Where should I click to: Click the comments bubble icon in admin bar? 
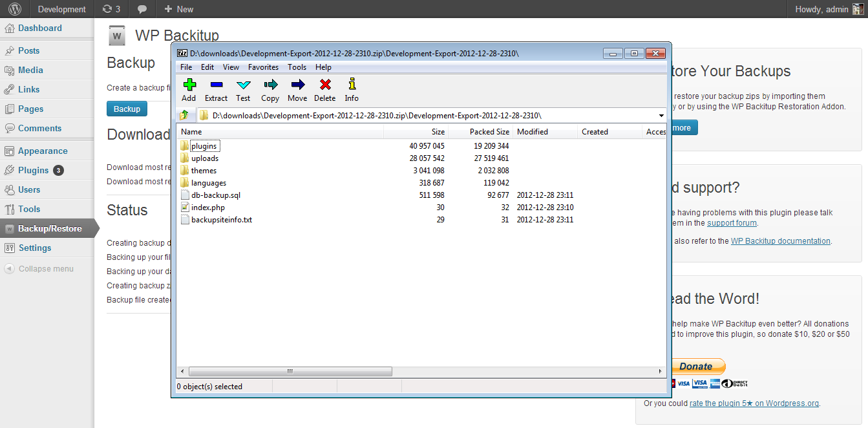click(x=142, y=9)
